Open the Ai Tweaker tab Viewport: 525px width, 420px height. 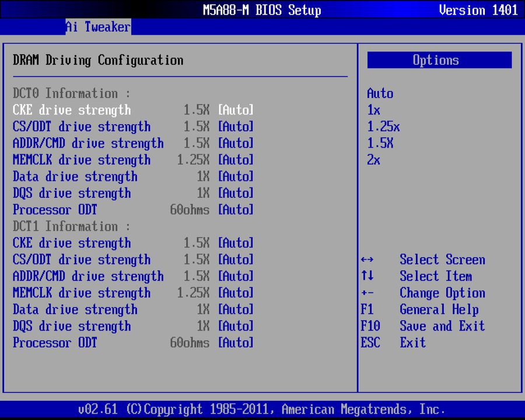[98, 27]
